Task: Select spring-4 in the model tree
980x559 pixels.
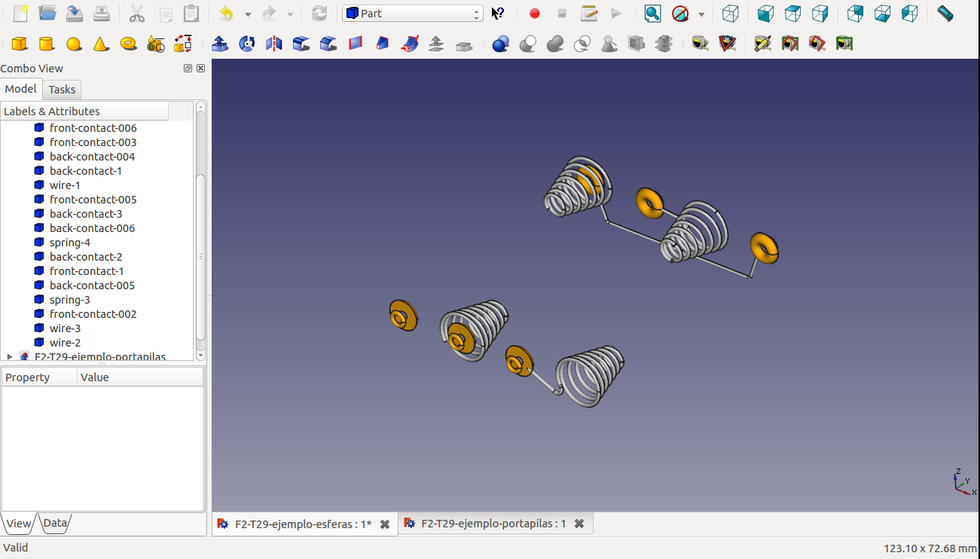Action: [x=69, y=243]
